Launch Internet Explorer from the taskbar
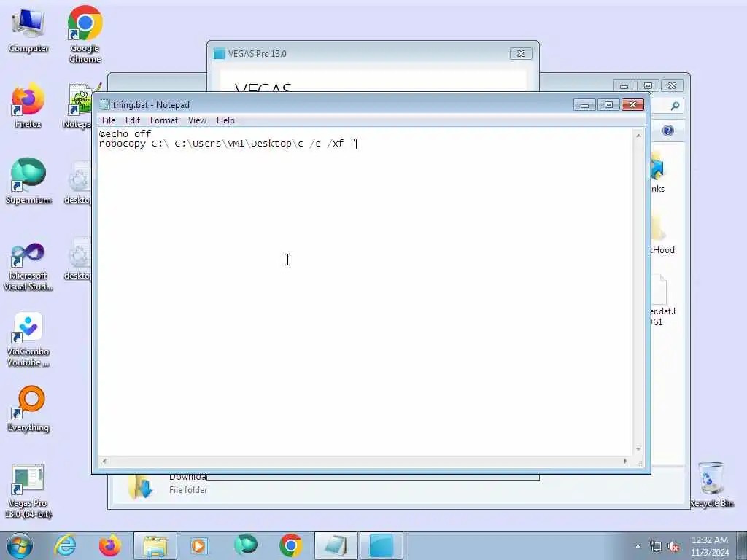The image size is (747, 560). click(65, 545)
